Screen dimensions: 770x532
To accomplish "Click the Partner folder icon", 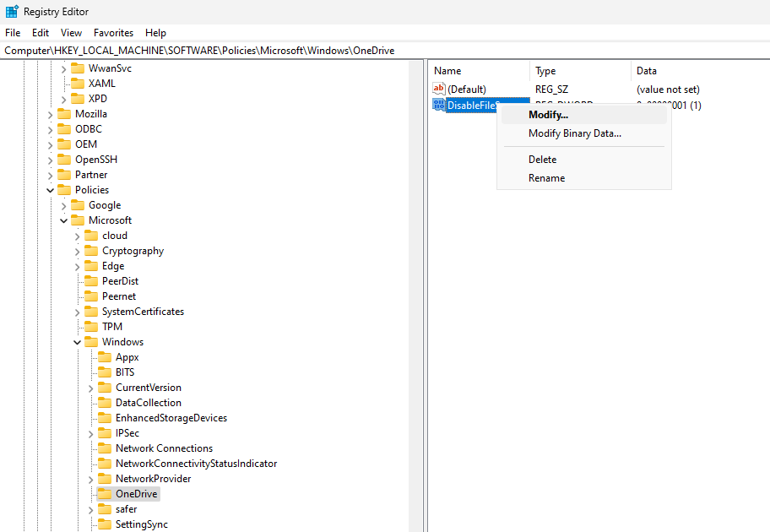I will 64,175.
